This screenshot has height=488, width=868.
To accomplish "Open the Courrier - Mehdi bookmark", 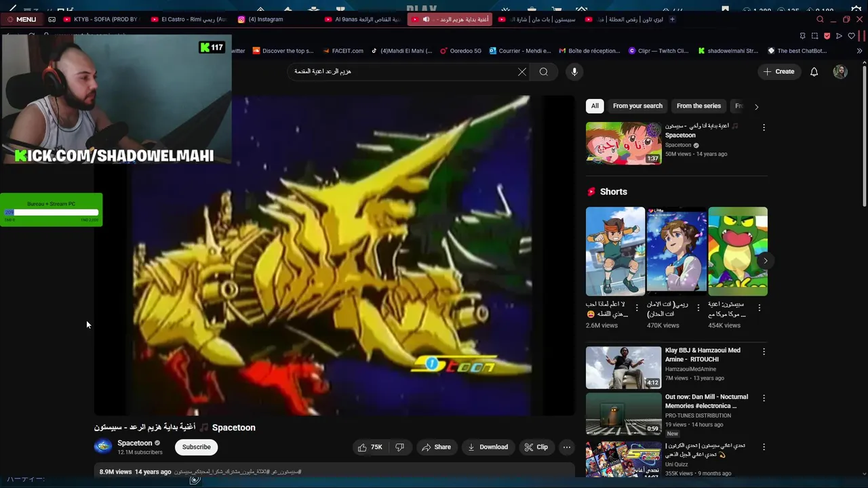I will (520, 51).
